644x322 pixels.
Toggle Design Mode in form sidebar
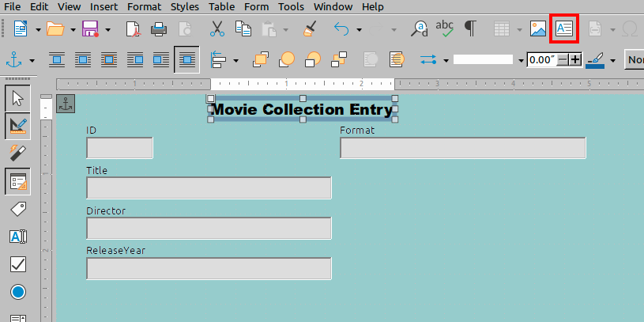click(x=18, y=124)
